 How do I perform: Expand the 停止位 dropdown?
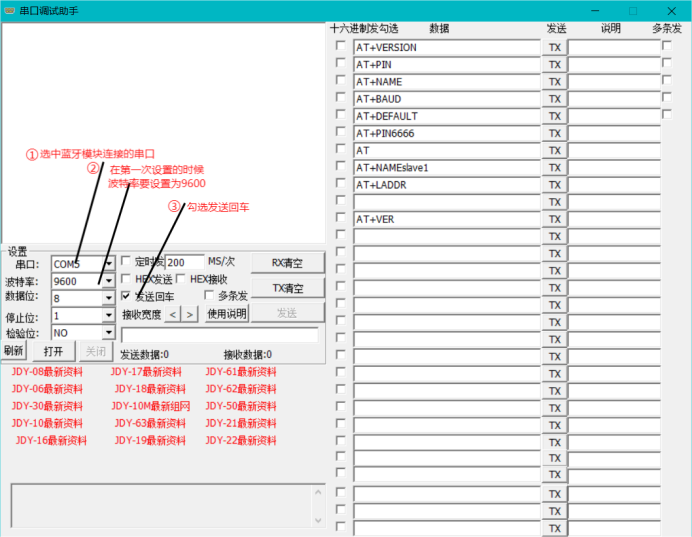[x=109, y=315]
